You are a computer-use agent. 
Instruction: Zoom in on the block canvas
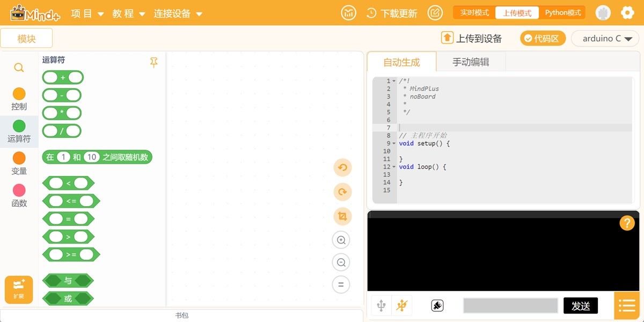(341, 240)
